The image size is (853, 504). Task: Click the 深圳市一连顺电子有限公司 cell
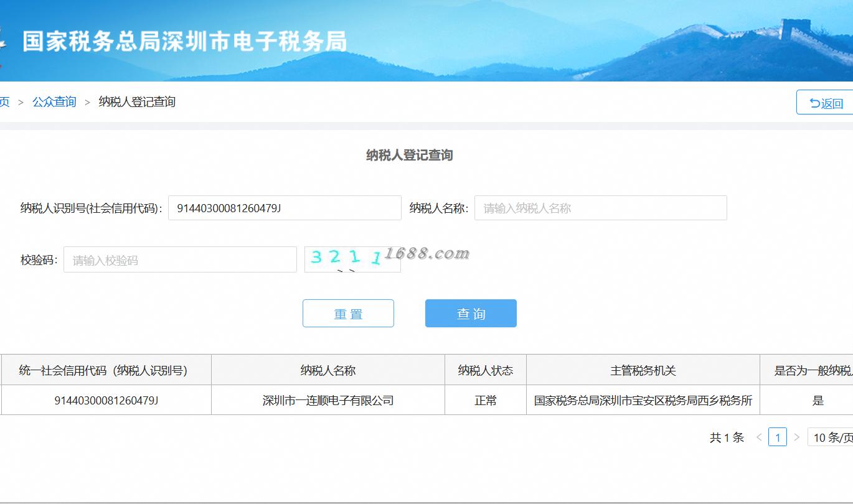tap(328, 400)
